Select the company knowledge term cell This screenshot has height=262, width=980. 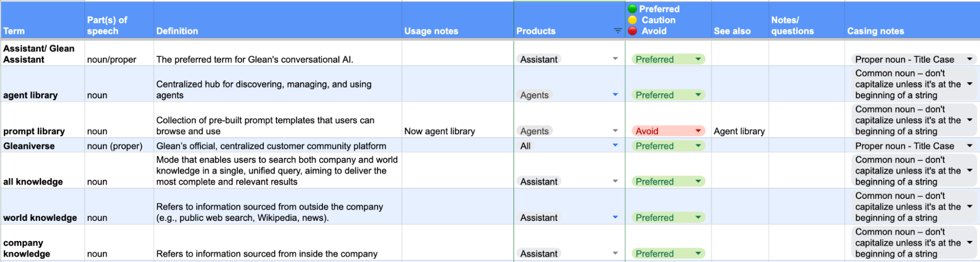pyautogui.click(x=42, y=242)
